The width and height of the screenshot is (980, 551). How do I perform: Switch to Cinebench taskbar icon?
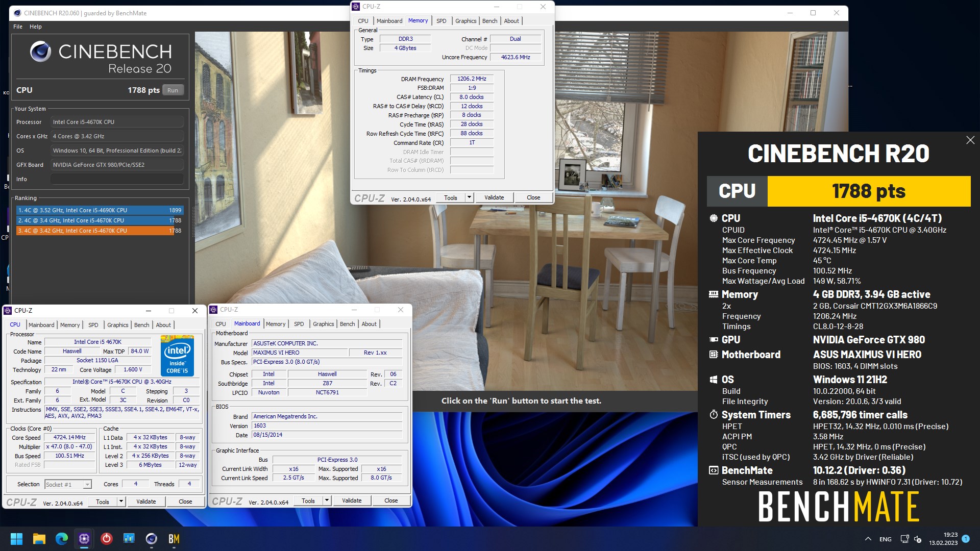click(152, 539)
